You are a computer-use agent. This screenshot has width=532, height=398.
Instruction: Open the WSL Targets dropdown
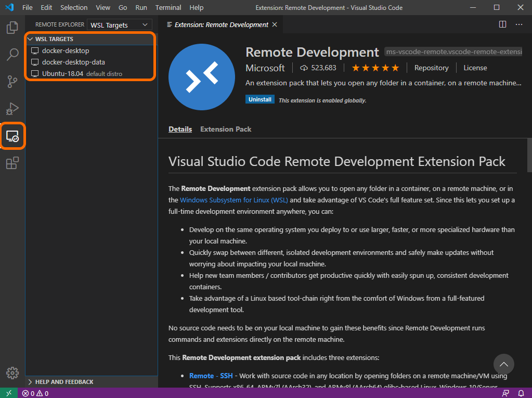click(x=119, y=25)
